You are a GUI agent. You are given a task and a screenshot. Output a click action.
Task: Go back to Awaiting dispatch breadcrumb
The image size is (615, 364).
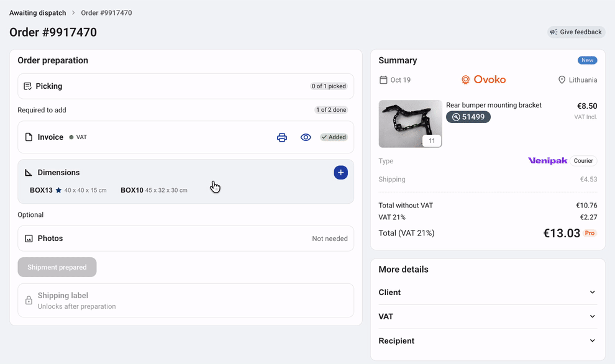click(38, 13)
